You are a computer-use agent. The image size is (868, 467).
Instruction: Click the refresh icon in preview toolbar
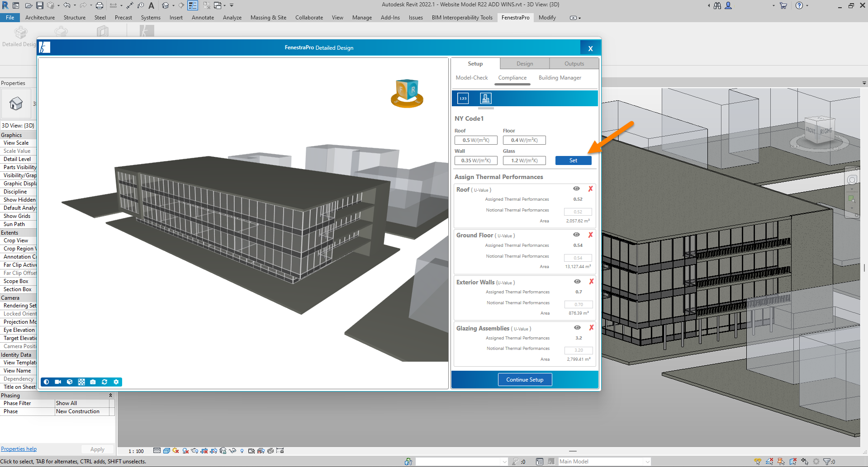[x=104, y=382]
